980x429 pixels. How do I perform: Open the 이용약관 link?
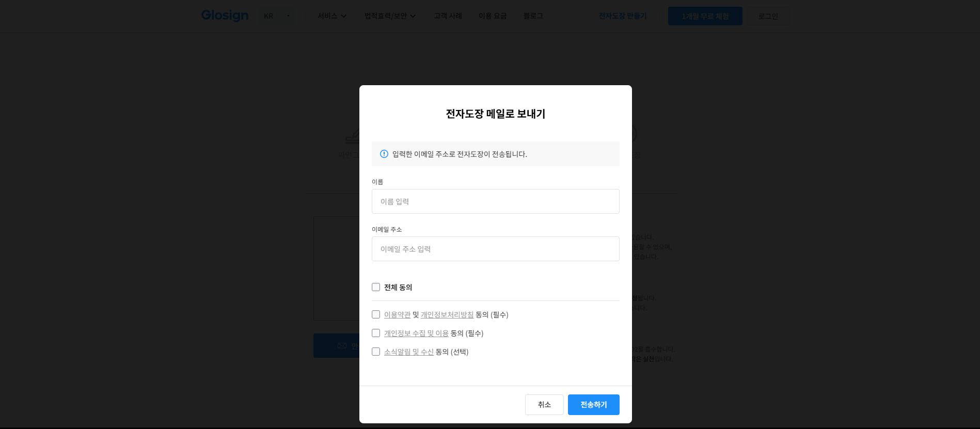click(x=397, y=315)
